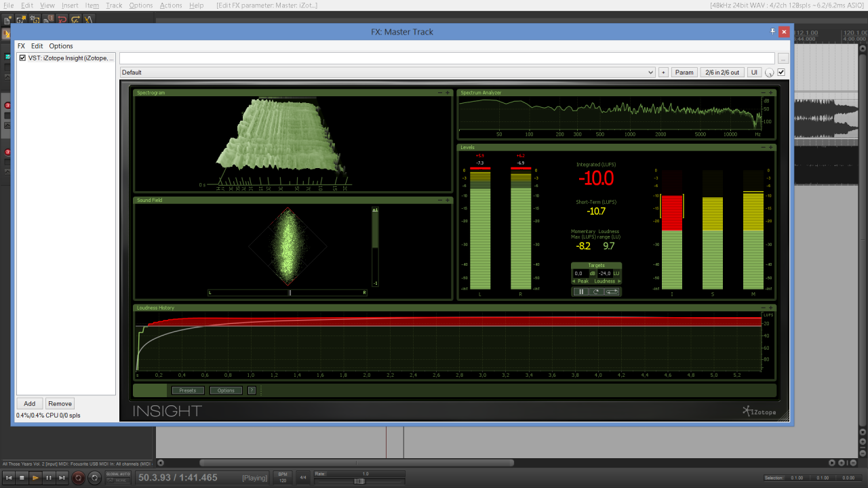Viewport: 868px width, 488px height.
Task: Open the FX menu in FX window
Action: pos(21,46)
